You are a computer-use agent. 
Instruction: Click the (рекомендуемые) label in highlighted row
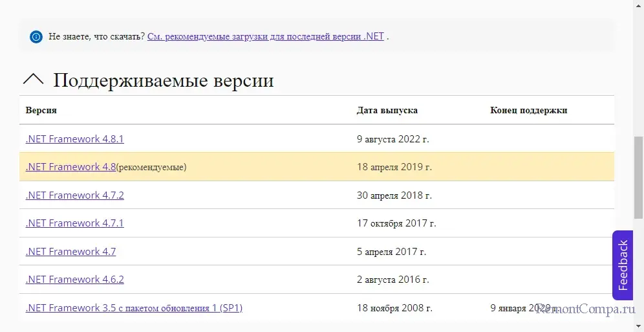(x=151, y=167)
